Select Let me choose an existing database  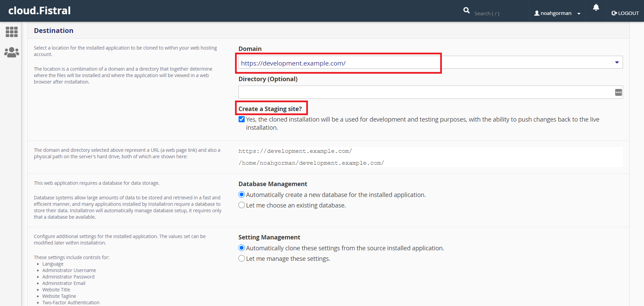[x=241, y=205]
